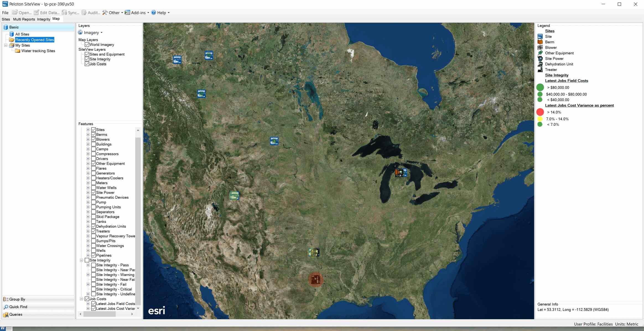Uncheck the Pipelines feature checkbox
Image resolution: width=644 pixels, height=331 pixels.
(x=94, y=255)
